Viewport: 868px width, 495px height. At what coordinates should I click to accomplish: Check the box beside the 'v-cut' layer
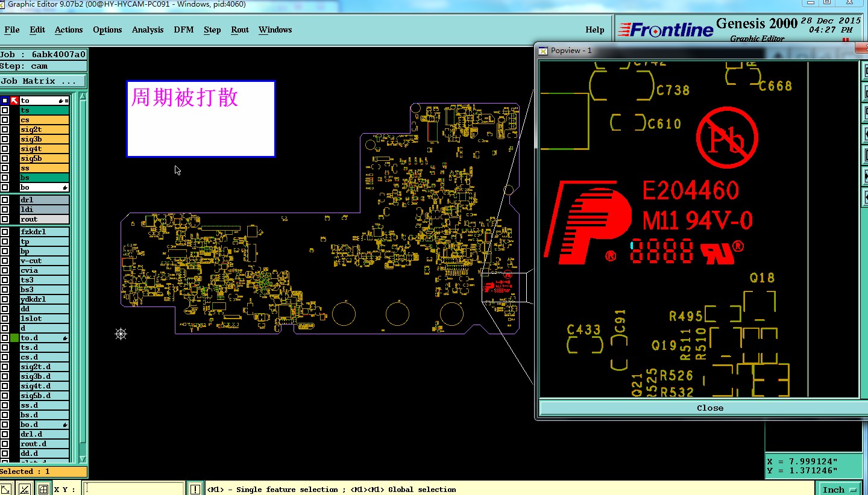[5, 261]
